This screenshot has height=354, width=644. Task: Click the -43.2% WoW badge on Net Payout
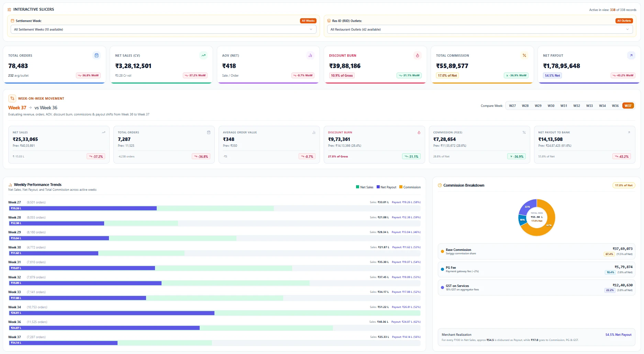coord(623,75)
